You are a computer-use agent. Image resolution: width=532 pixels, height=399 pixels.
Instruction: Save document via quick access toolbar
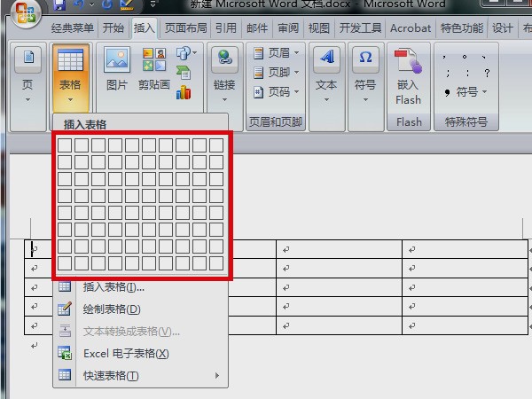(x=60, y=4)
